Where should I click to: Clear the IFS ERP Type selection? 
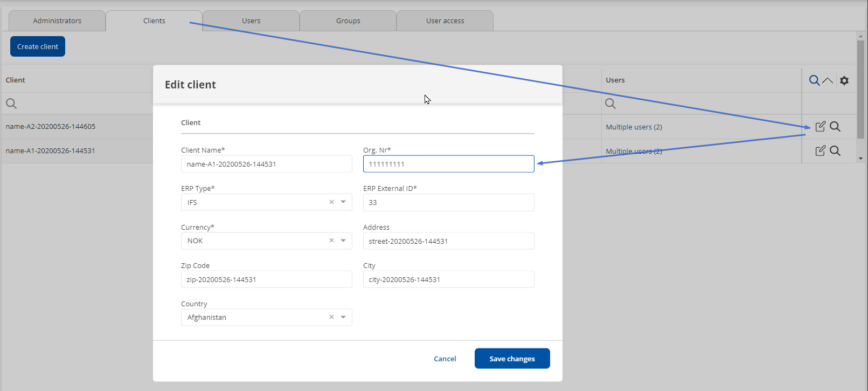[x=331, y=202]
